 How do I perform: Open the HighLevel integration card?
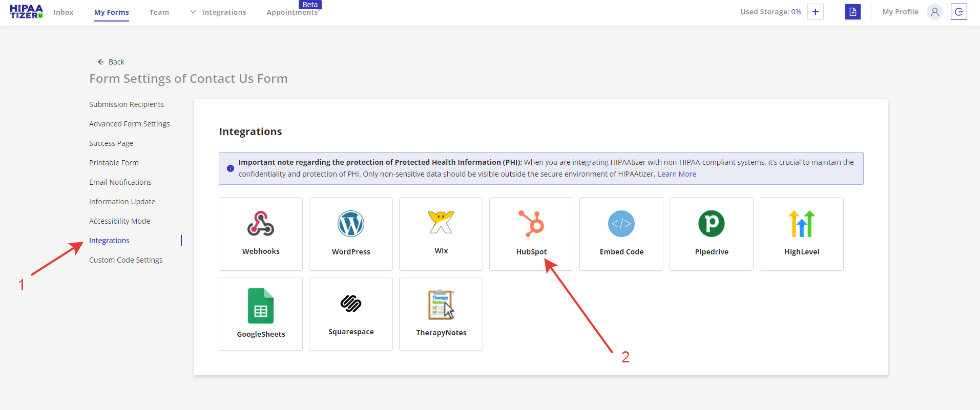tap(802, 234)
